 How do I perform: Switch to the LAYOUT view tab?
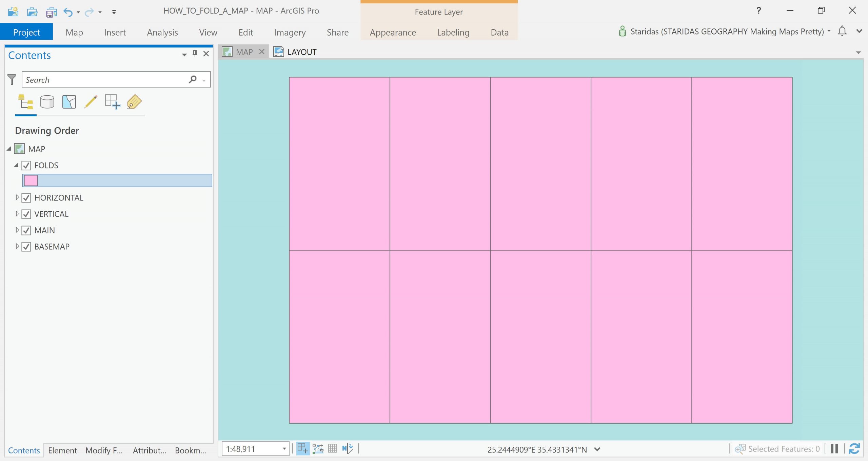pos(301,52)
